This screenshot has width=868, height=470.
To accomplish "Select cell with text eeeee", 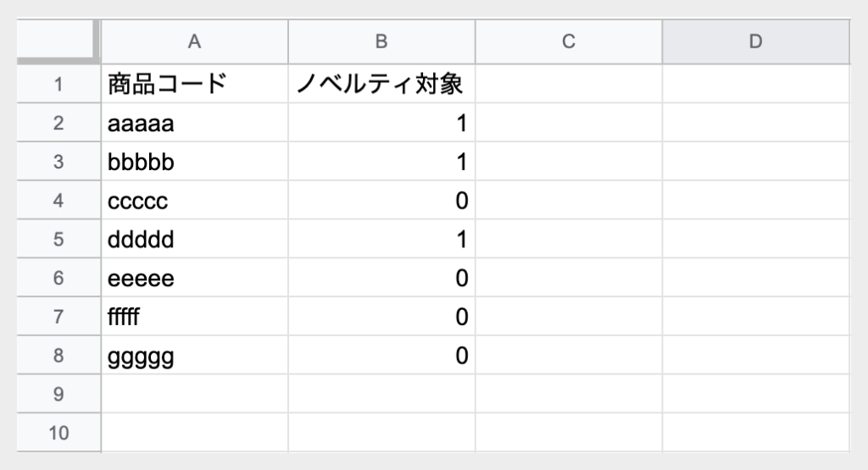I will point(194,278).
